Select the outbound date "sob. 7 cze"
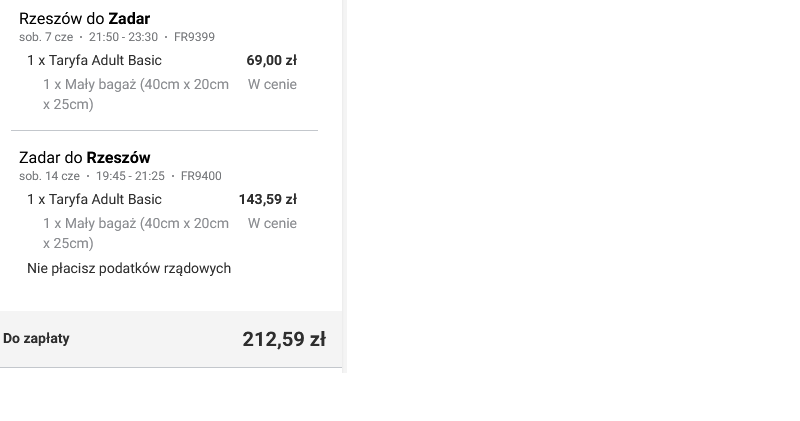 (x=46, y=37)
